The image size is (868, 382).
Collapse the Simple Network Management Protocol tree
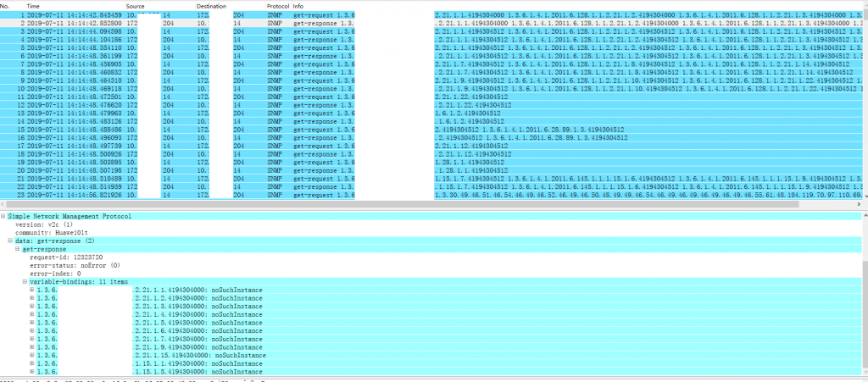tap(3, 217)
